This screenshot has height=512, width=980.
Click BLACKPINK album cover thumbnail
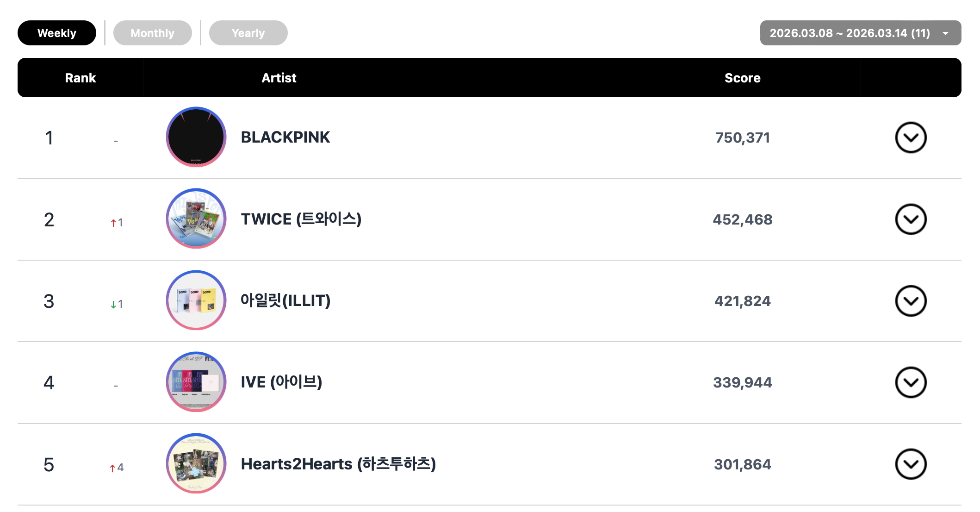point(196,137)
